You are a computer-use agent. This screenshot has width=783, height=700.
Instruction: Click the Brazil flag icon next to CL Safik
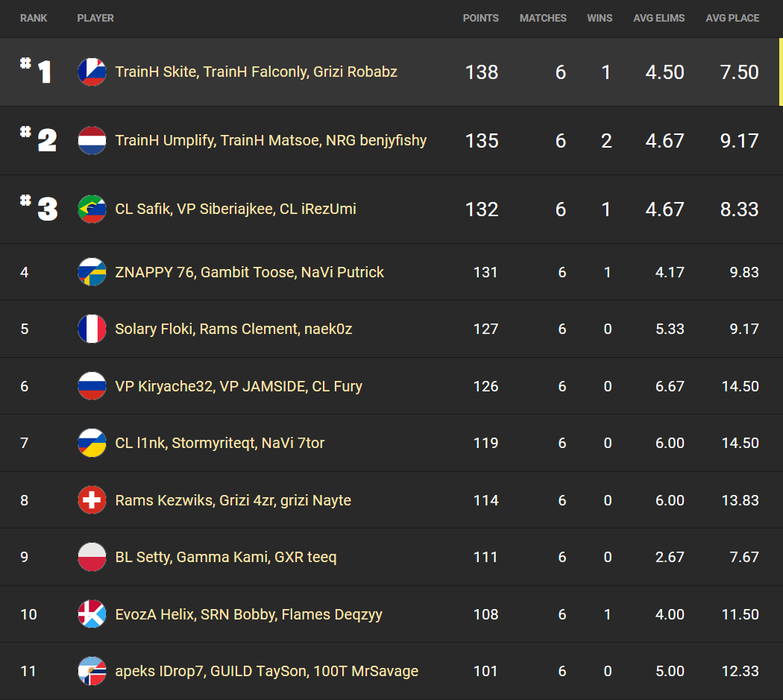click(x=92, y=209)
